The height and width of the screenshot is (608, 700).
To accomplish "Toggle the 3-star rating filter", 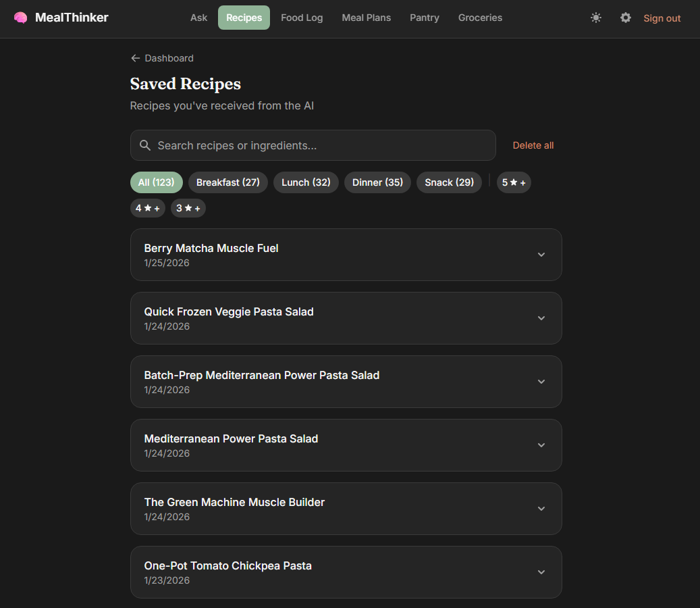I will 188,207.
